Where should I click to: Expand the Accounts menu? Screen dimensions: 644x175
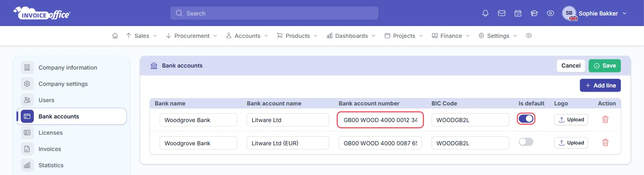pyautogui.click(x=247, y=36)
